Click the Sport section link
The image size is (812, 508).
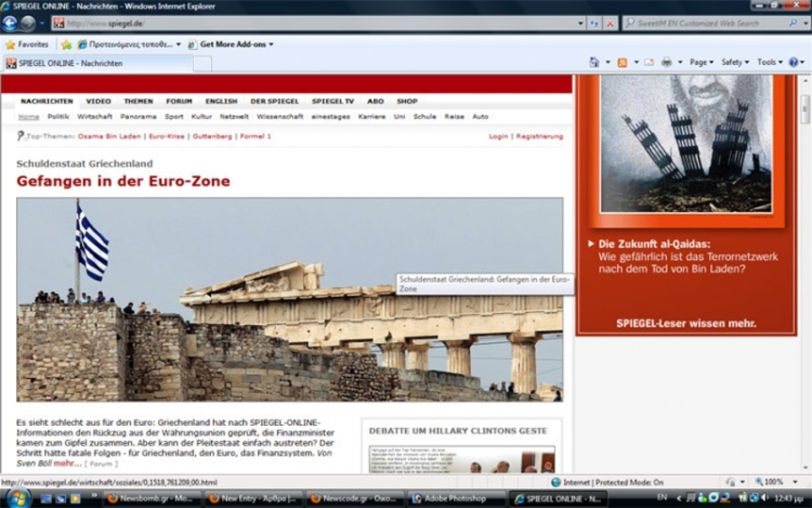pos(174,116)
